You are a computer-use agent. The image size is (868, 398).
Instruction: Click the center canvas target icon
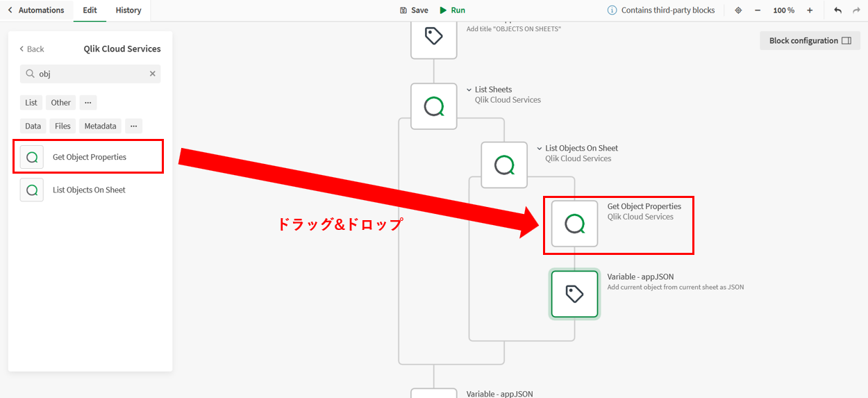[x=738, y=10]
